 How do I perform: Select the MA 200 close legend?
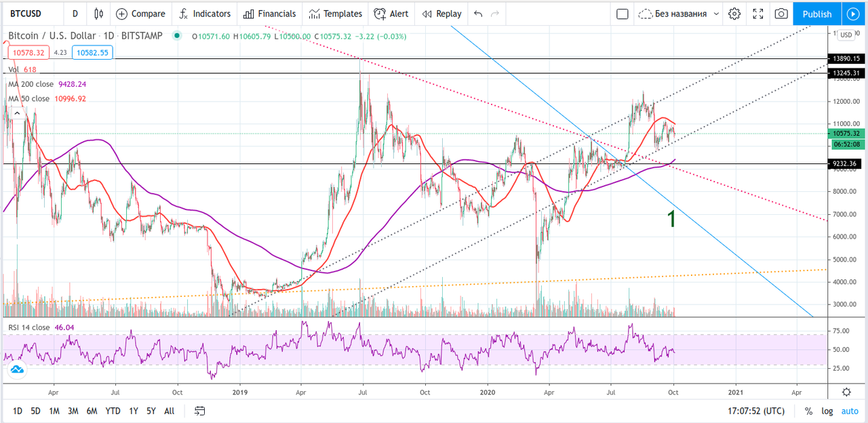coord(47,84)
